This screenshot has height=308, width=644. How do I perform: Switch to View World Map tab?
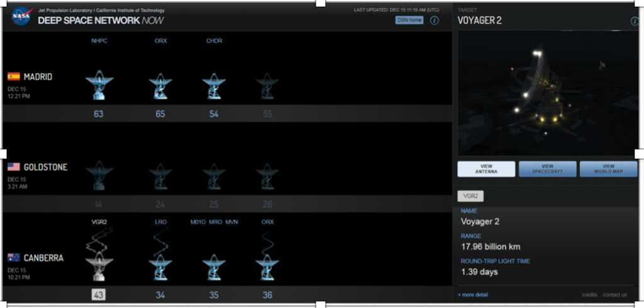point(608,169)
